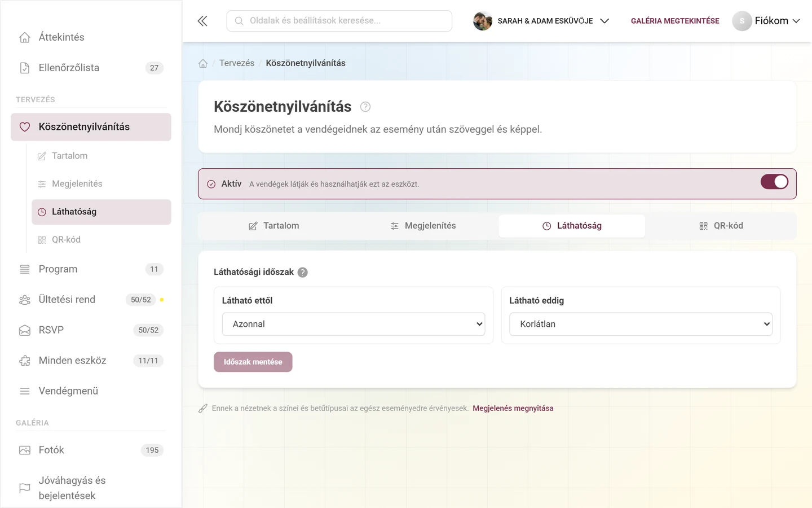Viewport: 812px width, 508px height.
Task: Switch to the Megjelenítés tab
Action: (423, 226)
